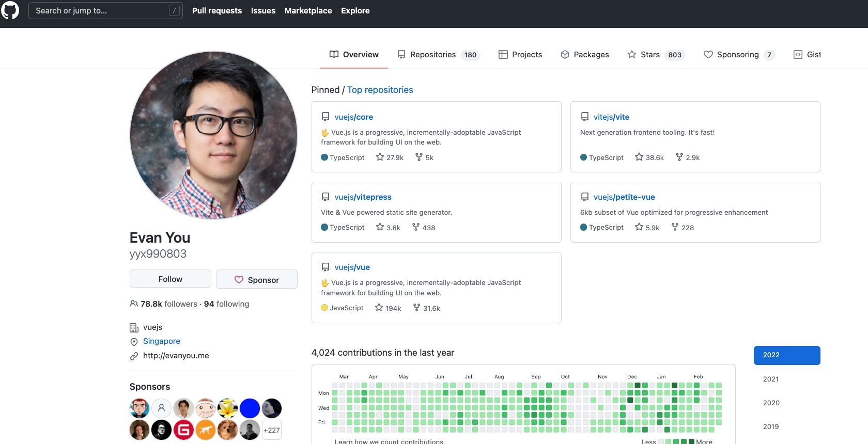Click the 31.6k forks count on vuejs/vue
The width and height of the screenshot is (868, 444).
(427, 308)
